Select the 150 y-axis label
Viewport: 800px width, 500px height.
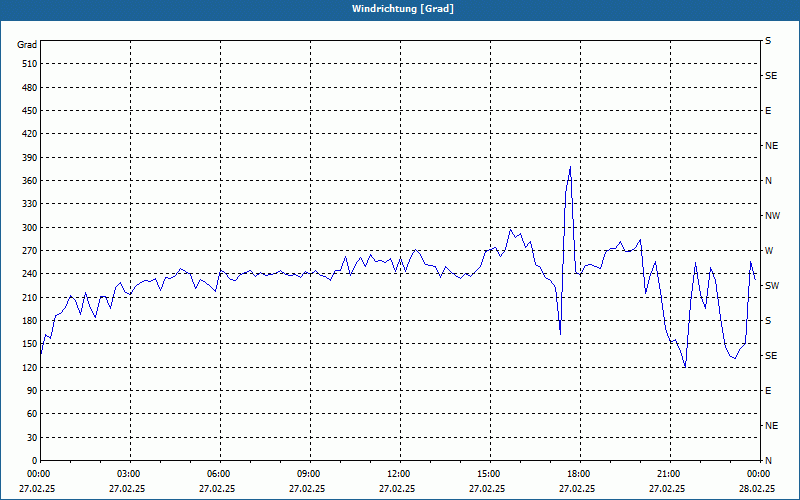[x=30, y=344]
